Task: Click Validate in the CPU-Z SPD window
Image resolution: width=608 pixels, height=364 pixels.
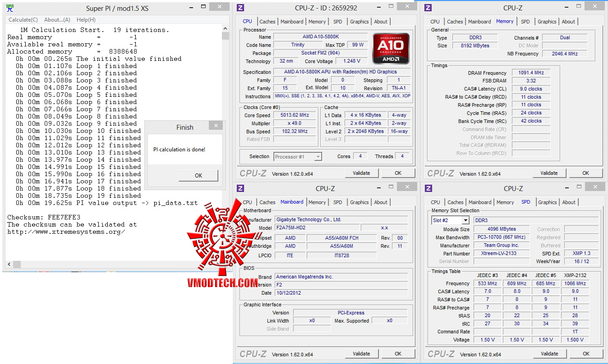Action: (x=550, y=354)
